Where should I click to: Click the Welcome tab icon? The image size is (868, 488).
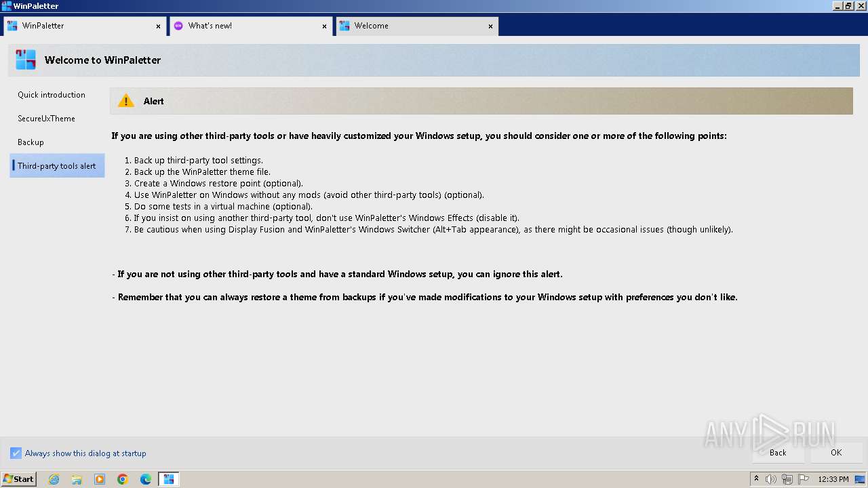(x=344, y=26)
